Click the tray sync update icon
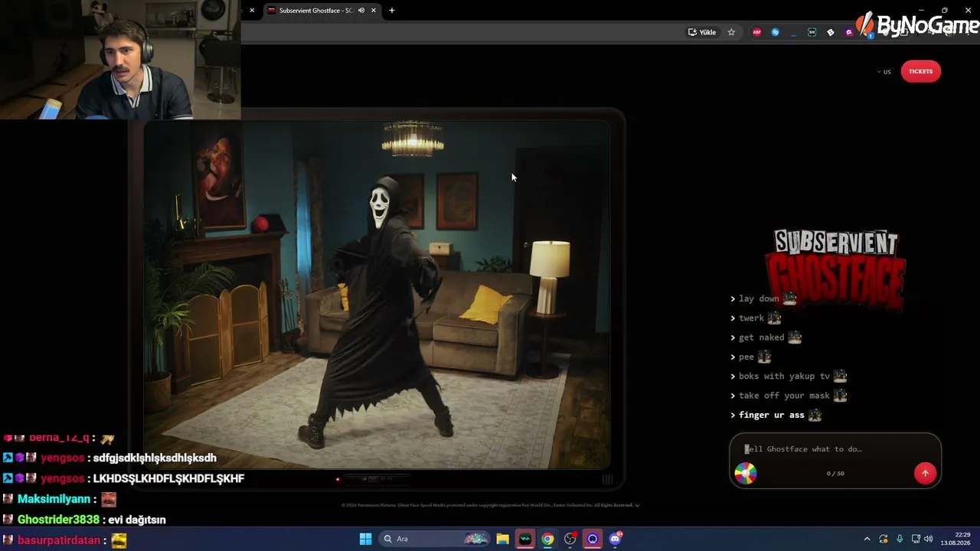This screenshot has width=980, height=551. 884,539
